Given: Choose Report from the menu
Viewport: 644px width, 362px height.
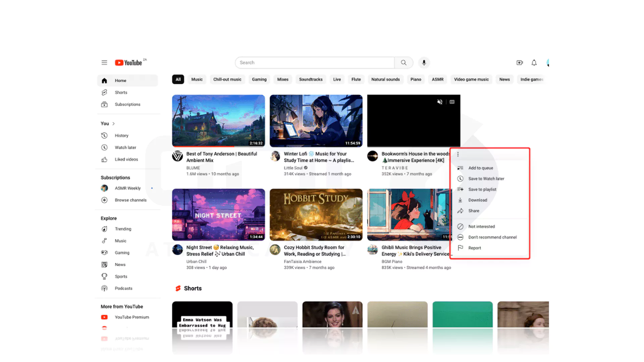Looking at the screenshot, I should (x=490, y=248).
